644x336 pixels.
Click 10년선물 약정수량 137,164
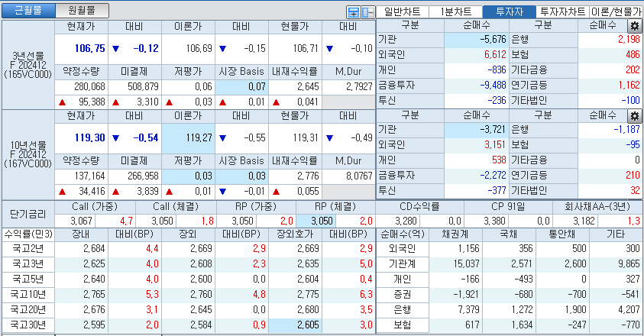click(x=81, y=176)
